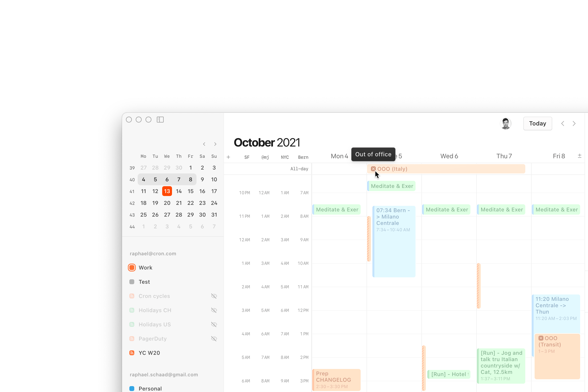Expand the raphael.schaad@gmail.com account section
Screen dimensions: 588x392
(x=163, y=374)
